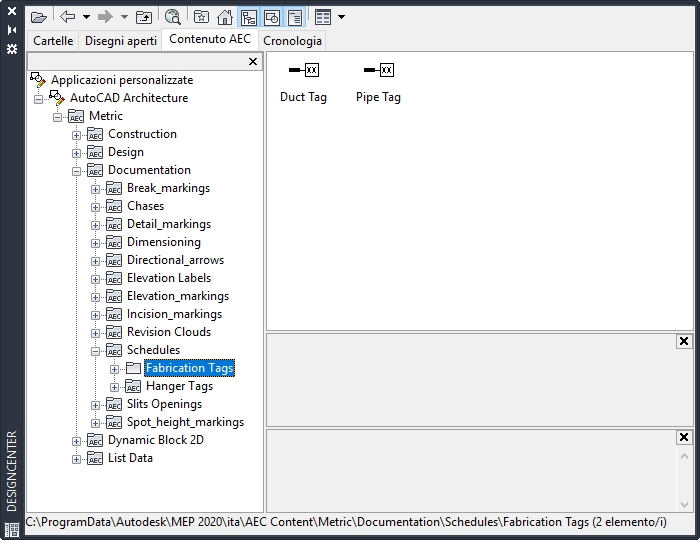Close the tree pane with its X
Image resolution: width=700 pixels, height=540 pixels.
(x=253, y=62)
